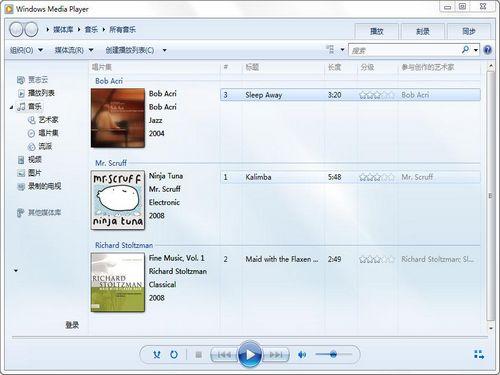
Task: Skip to next track
Action: pos(275,355)
